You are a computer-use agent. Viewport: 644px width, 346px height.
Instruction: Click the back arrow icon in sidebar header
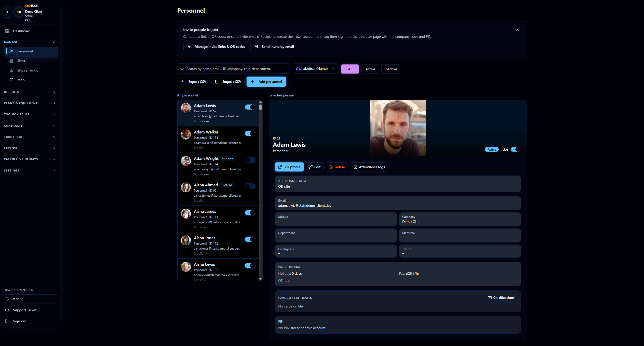pos(8,12)
